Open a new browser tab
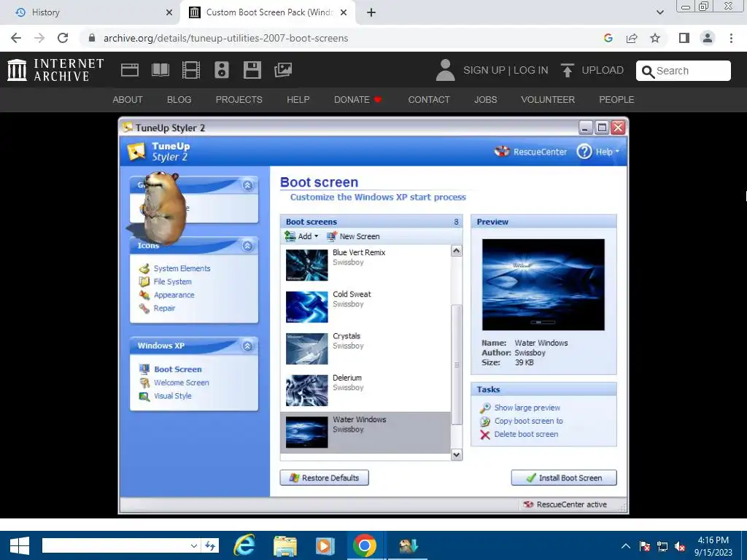 pos(371,12)
